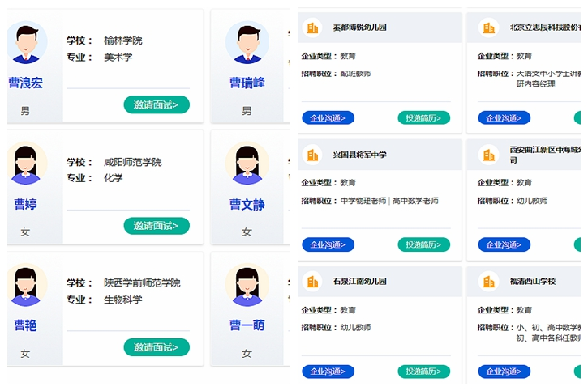Click 邀请面试 on 曹婷's card
This screenshot has height=391, width=588.
[x=157, y=226]
